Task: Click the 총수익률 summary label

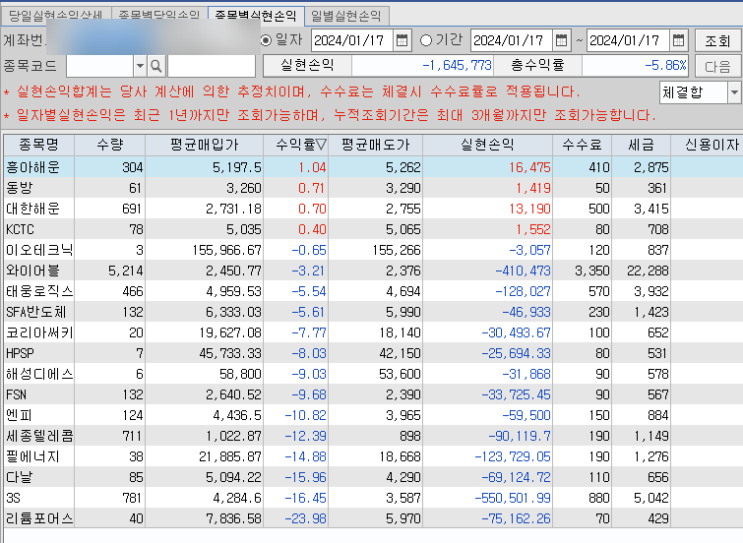Action: pyautogui.click(x=537, y=65)
